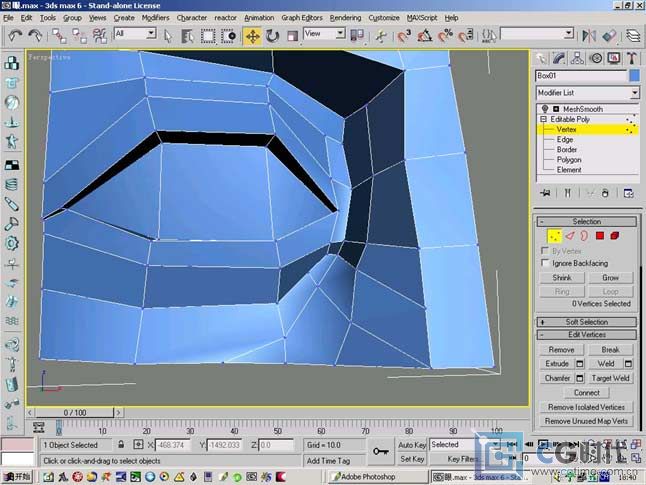The width and height of the screenshot is (646, 485).
Task: Enable the Ignore Backfacing checkbox
Action: pyautogui.click(x=545, y=263)
